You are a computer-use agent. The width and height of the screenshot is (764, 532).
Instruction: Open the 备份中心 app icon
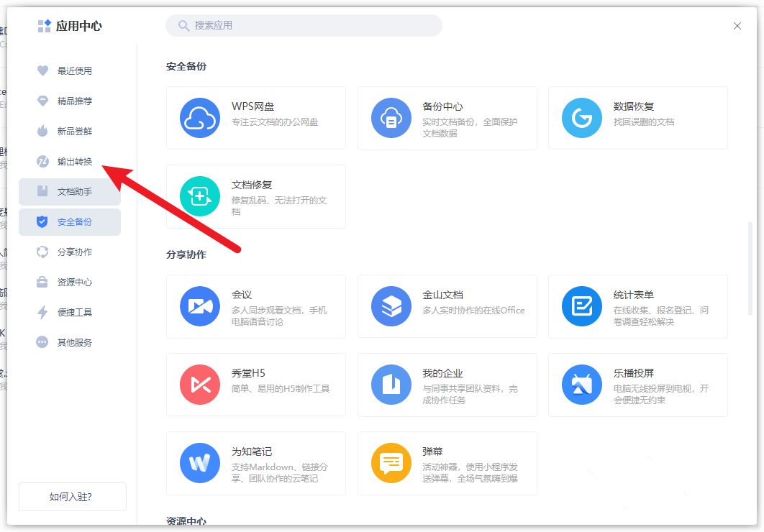pos(391,118)
